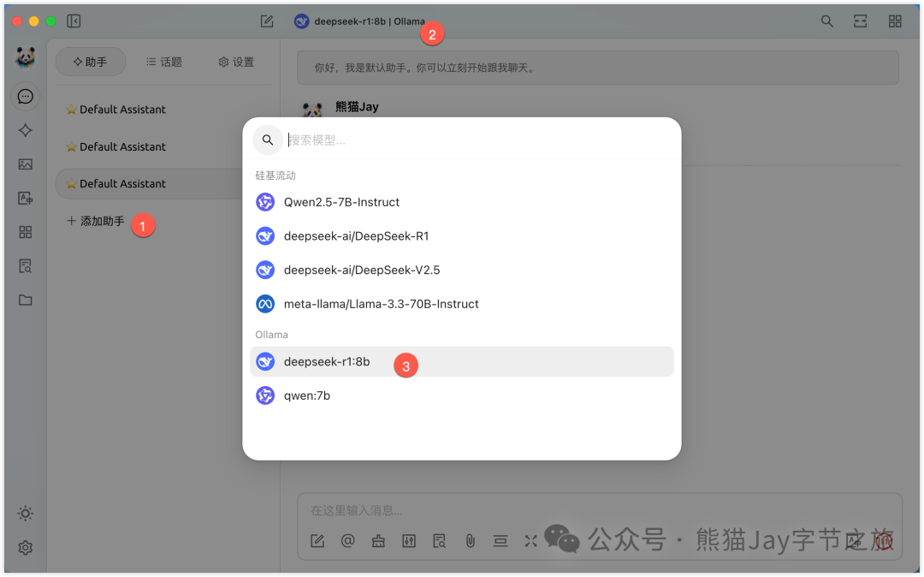The height and width of the screenshot is (577, 924).
Task: Open the chat assistants icon in left sidebar
Action: pyautogui.click(x=26, y=96)
